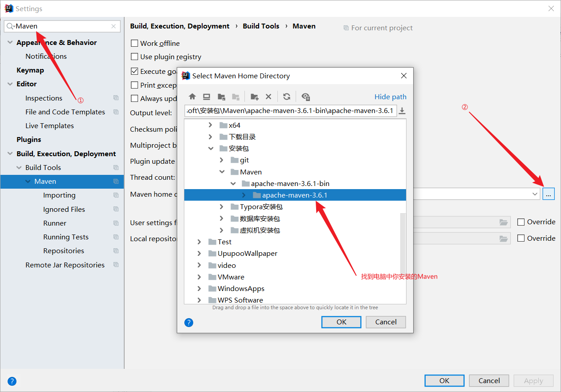This screenshot has width=561, height=392.
Task: Select Plugins in settings tree
Action: pyautogui.click(x=29, y=139)
